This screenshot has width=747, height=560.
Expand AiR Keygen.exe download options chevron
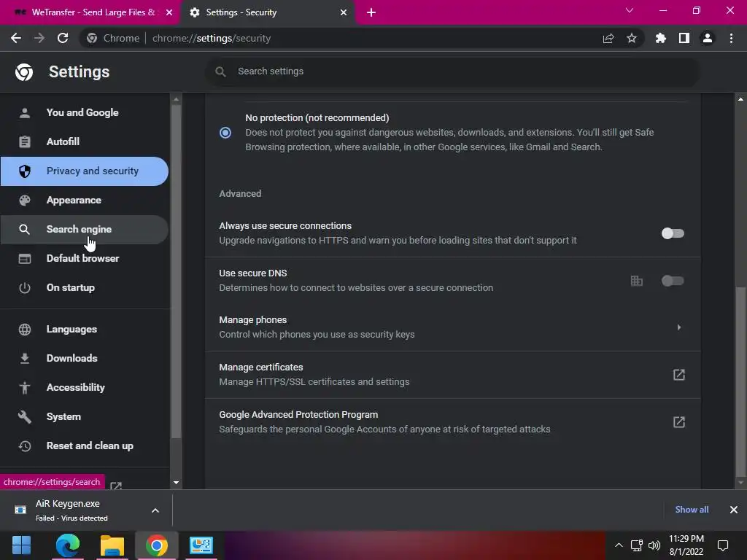click(155, 510)
